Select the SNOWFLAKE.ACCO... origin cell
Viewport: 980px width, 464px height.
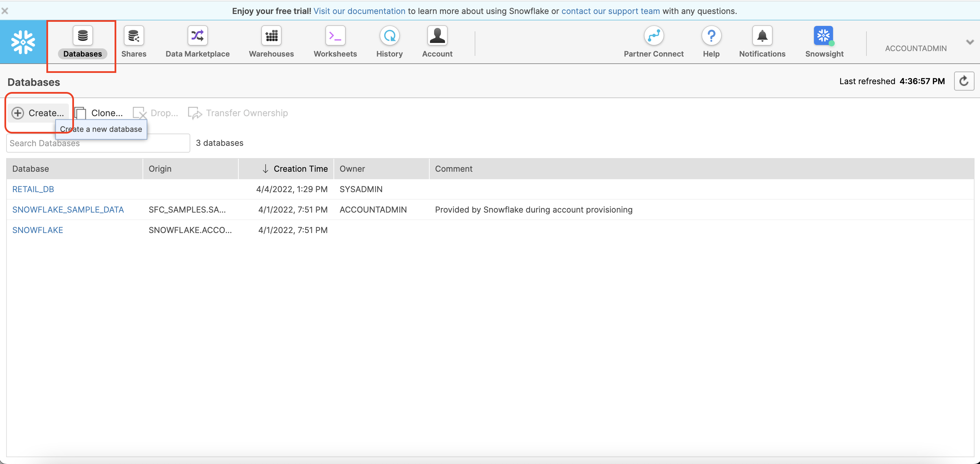coord(190,230)
